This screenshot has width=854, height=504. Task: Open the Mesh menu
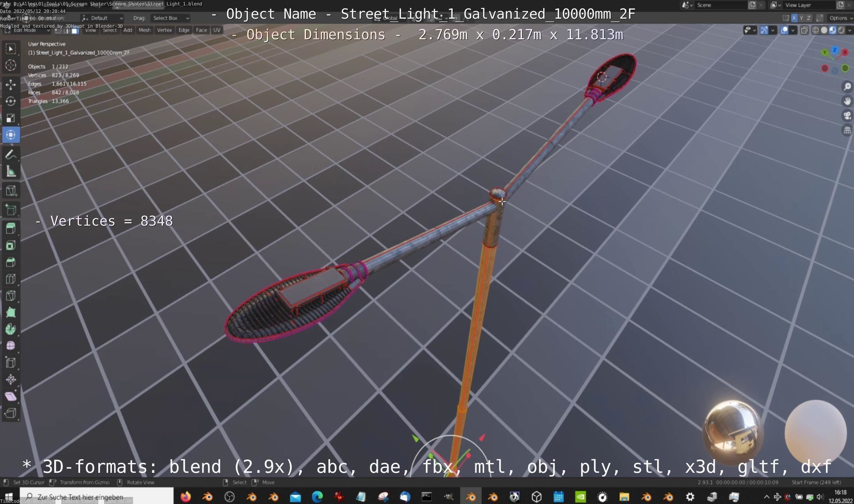click(x=144, y=30)
